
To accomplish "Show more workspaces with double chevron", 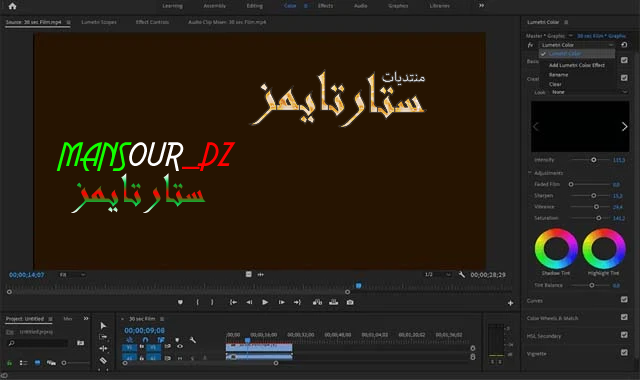I will [x=482, y=6].
